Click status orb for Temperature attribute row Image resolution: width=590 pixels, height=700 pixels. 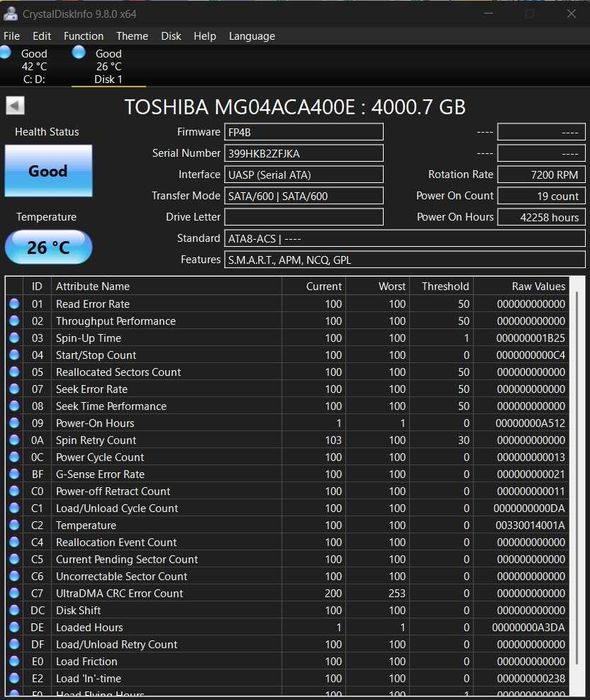click(x=14, y=525)
